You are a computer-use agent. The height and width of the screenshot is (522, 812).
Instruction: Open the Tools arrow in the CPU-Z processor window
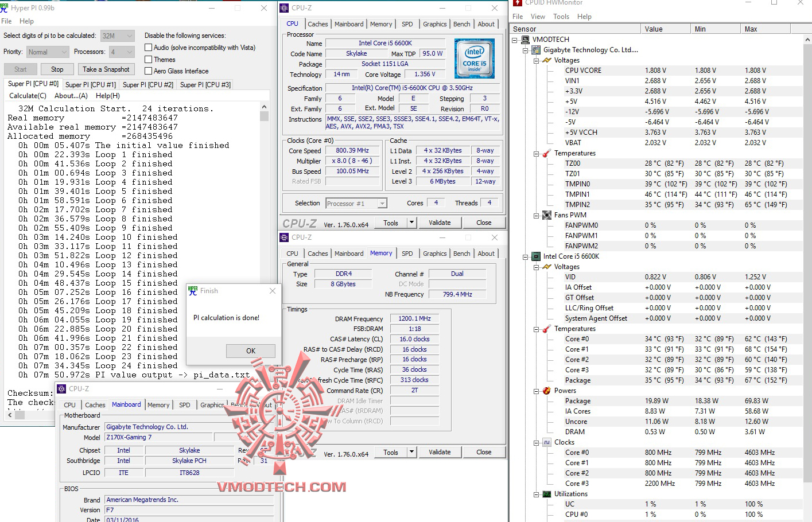[x=411, y=223]
